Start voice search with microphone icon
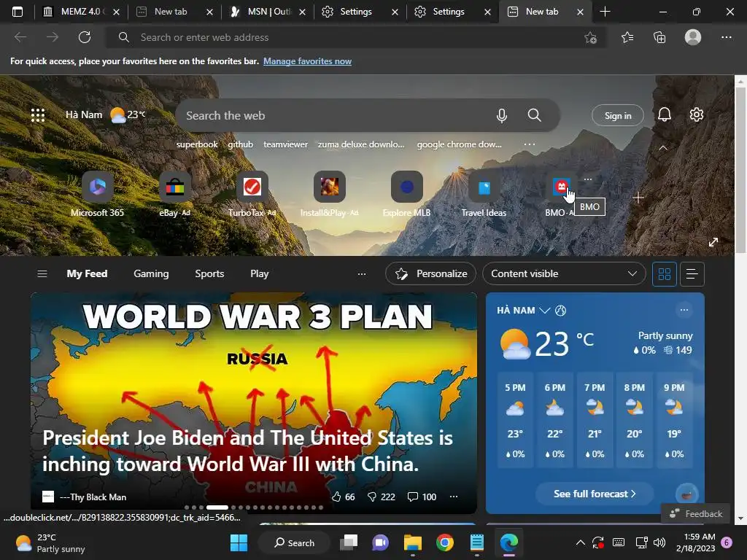 point(502,115)
